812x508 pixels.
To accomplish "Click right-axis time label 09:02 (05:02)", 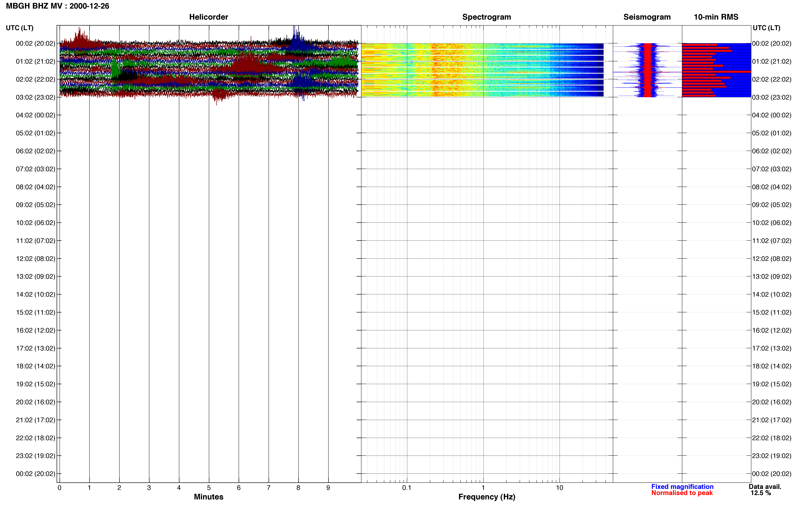I will pos(772,205).
